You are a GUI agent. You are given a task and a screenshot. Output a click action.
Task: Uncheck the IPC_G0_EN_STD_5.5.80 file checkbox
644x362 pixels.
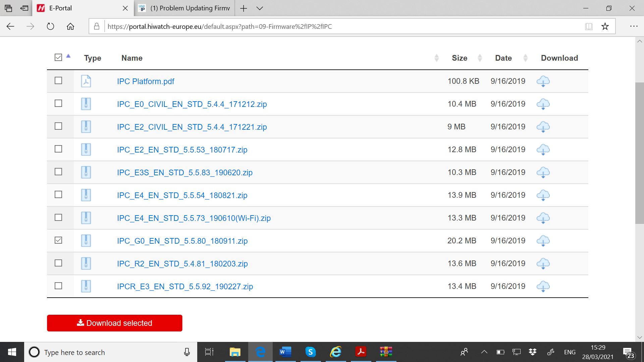(x=58, y=240)
